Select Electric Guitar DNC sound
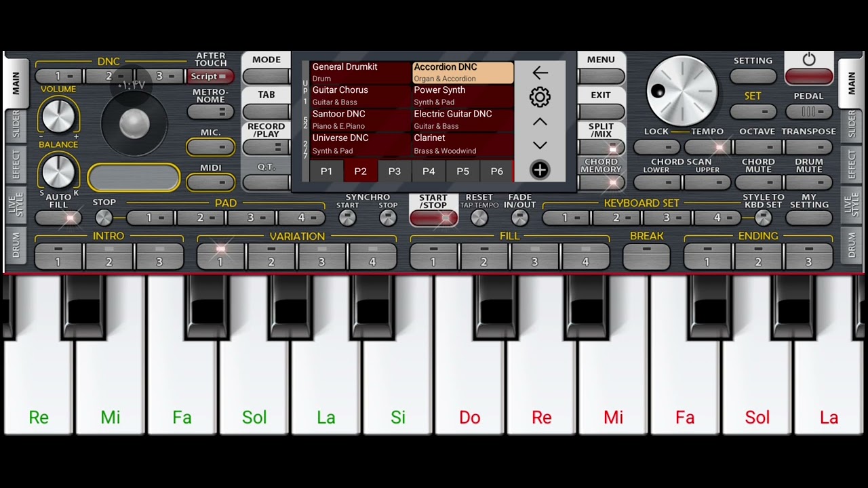 pyautogui.click(x=463, y=119)
